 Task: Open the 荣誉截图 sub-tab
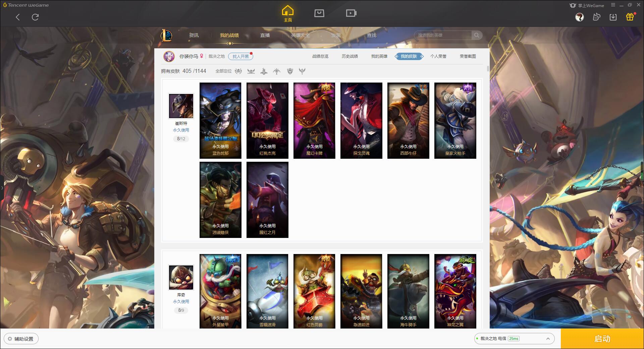click(468, 56)
